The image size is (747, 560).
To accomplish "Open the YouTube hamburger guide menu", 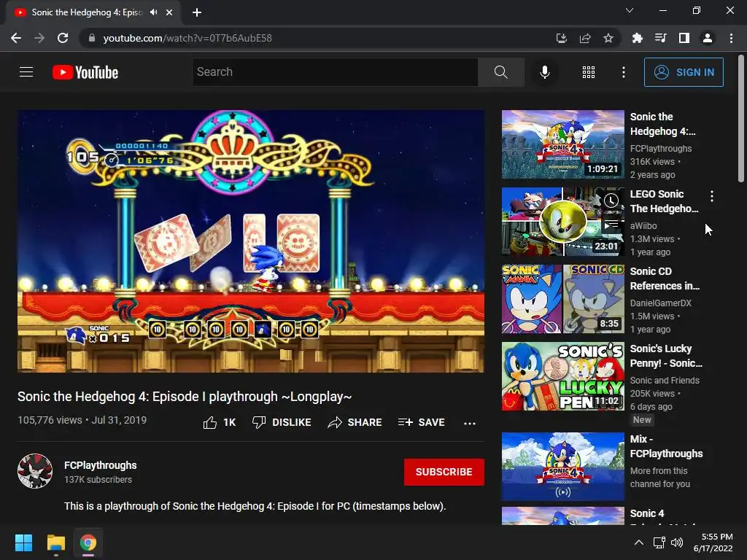I will [x=26, y=72].
